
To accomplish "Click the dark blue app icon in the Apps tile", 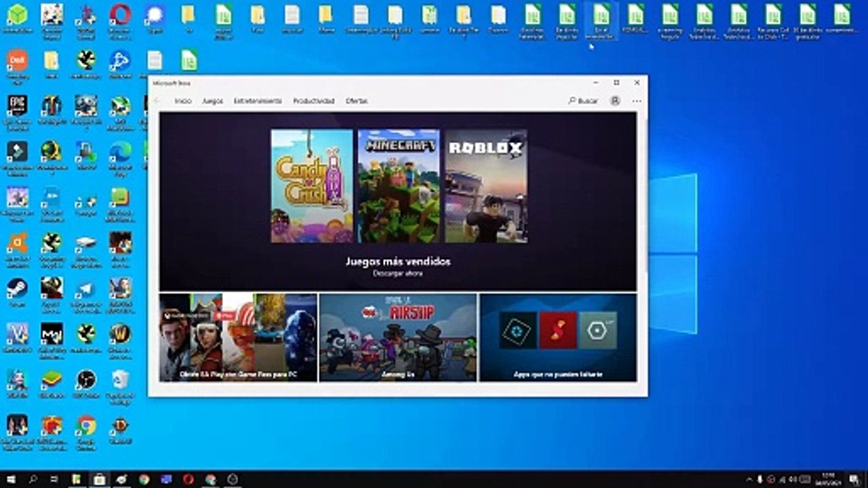I will (x=518, y=331).
